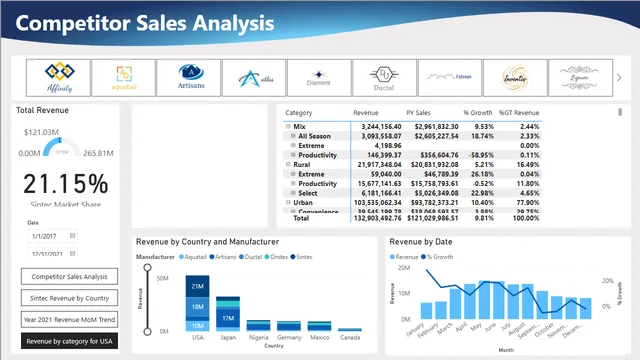640x360 pixels.
Task: Open Revenue by category for USA bookmark
Action: pyautogui.click(x=69, y=341)
